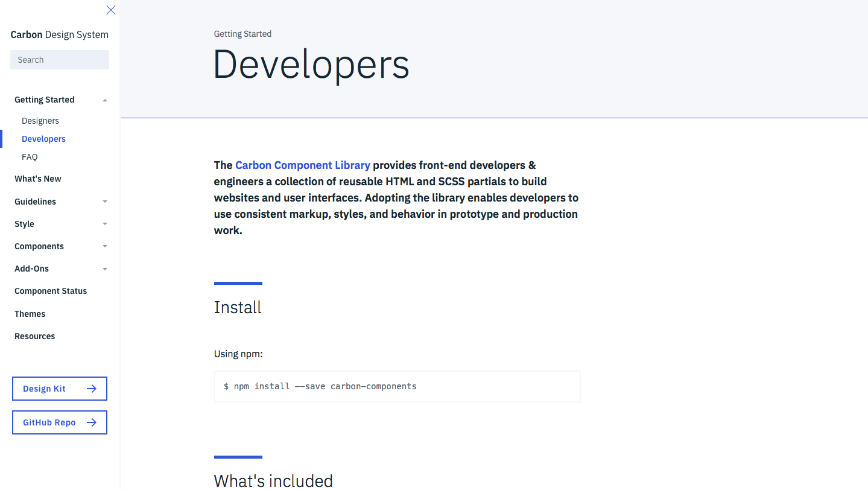
Task: Click the GitHub Repo button
Action: (60, 422)
